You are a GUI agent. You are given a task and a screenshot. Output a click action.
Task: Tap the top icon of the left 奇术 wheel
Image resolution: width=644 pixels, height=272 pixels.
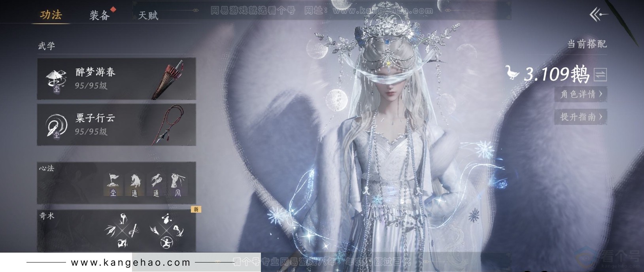click(x=123, y=218)
